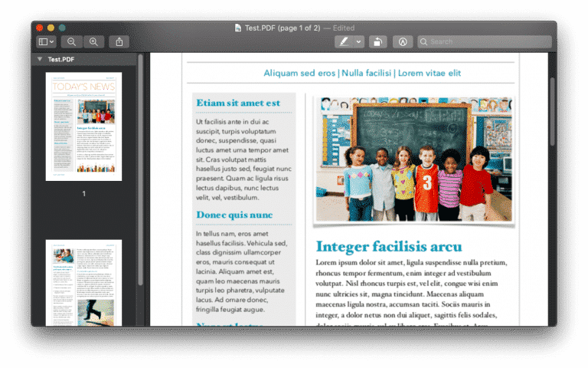Rotate the page with Rotate button

(377, 41)
